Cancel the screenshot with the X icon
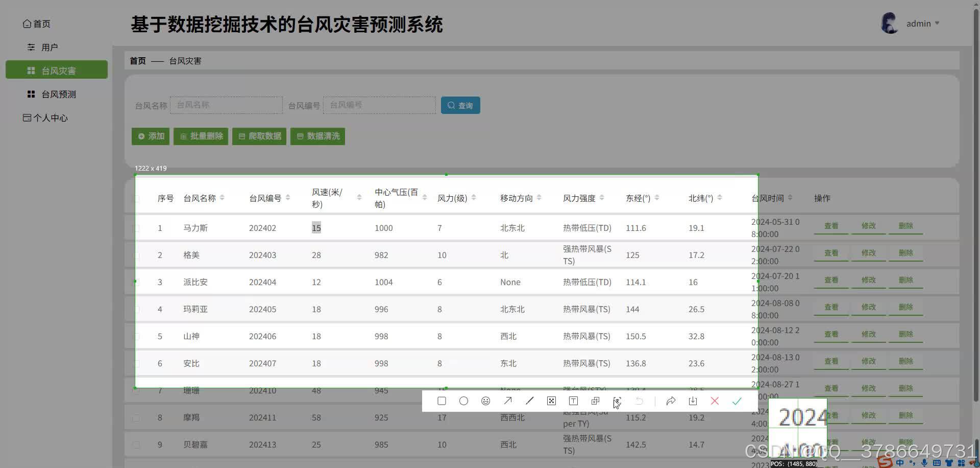This screenshot has height=468, width=980. click(715, 401)
